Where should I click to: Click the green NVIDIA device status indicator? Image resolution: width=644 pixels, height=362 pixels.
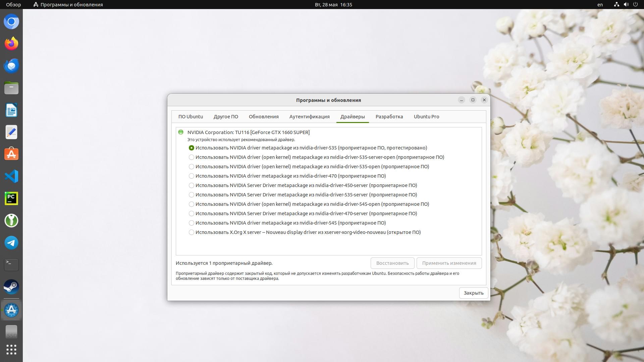click(x=181, y=132)
